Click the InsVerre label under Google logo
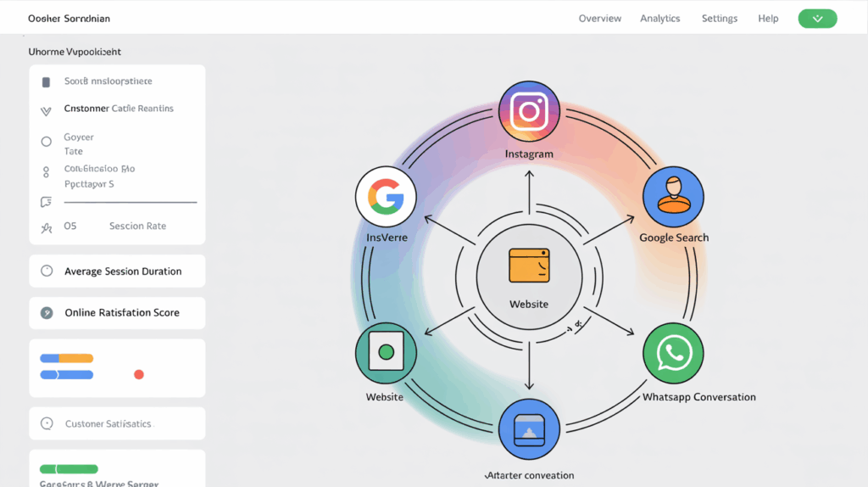This screenshot has width=868, height=487. pos(387,237)
